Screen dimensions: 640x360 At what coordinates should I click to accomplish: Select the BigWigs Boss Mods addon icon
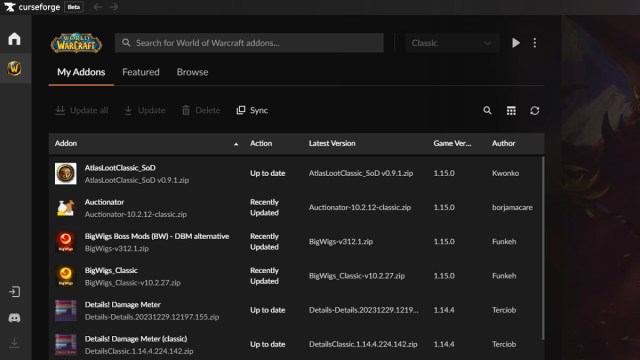coord(66,242)
